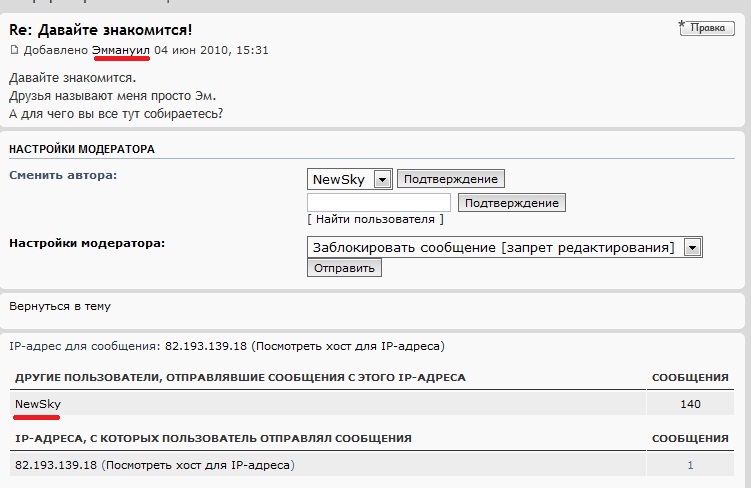Click "Подтверждение" next to NewSky dropdown

point(451,179)
